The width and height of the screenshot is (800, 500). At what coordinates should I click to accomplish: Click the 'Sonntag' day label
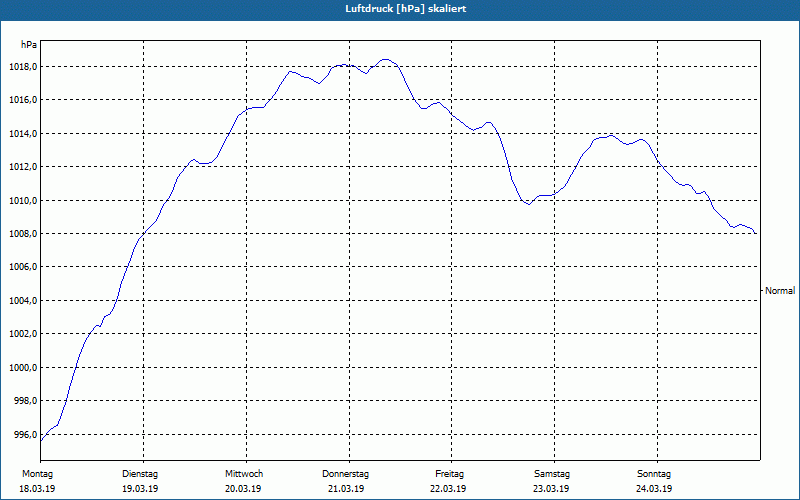point(654,474)
